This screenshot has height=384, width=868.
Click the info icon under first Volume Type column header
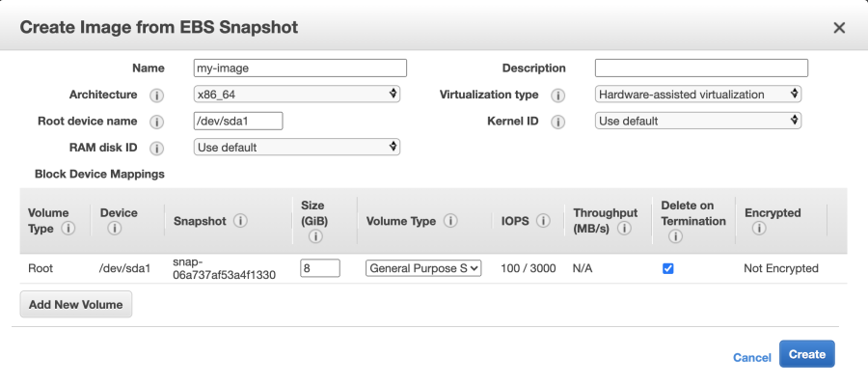click(68, 229)
